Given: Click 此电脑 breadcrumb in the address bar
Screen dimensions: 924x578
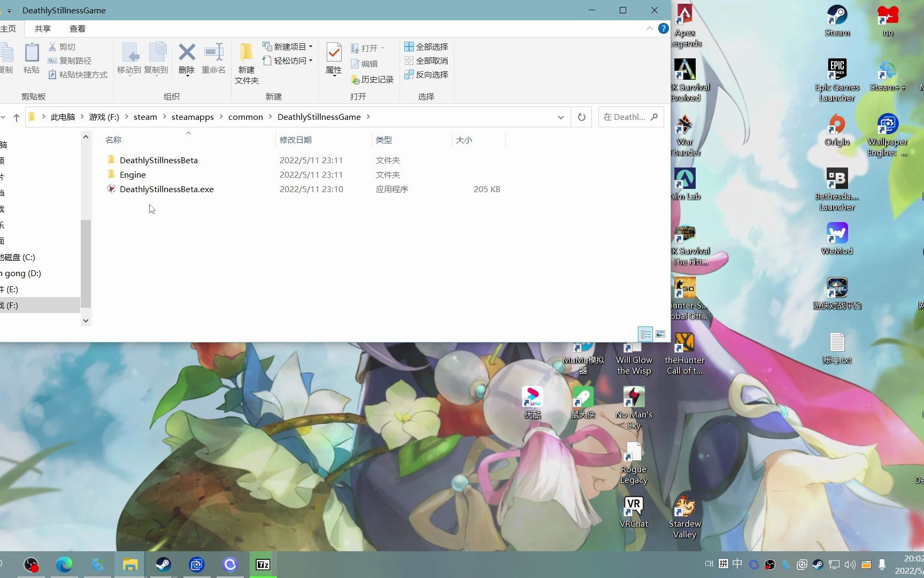Looking at the screenshot, I should [63, 117].
